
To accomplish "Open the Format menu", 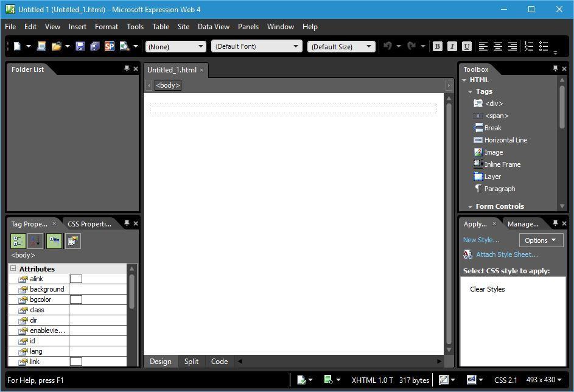I will [x=107, y=27].
